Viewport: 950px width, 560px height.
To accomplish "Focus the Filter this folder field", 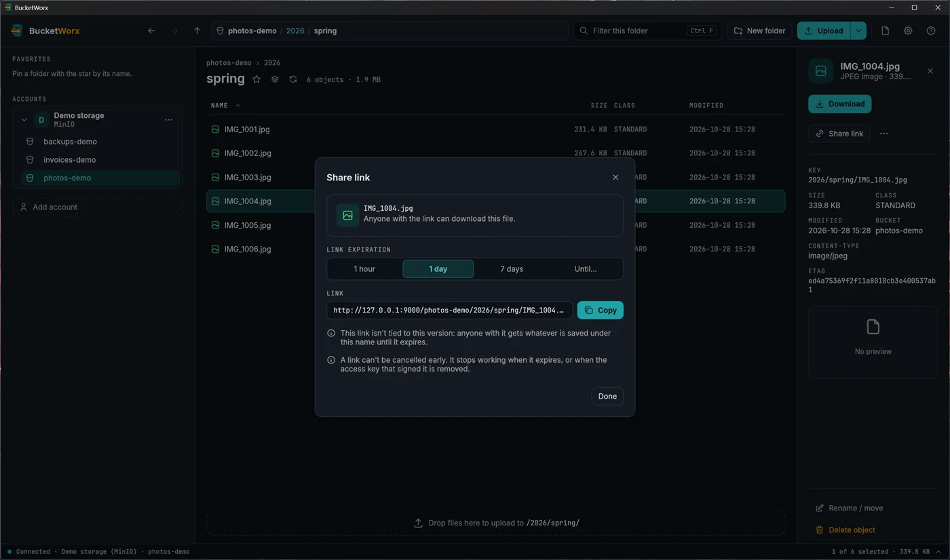I will (647, 31).
